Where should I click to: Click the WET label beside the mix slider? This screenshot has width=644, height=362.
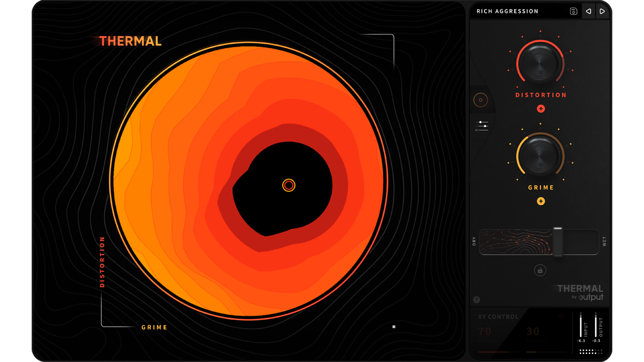[x=604, y=241]
